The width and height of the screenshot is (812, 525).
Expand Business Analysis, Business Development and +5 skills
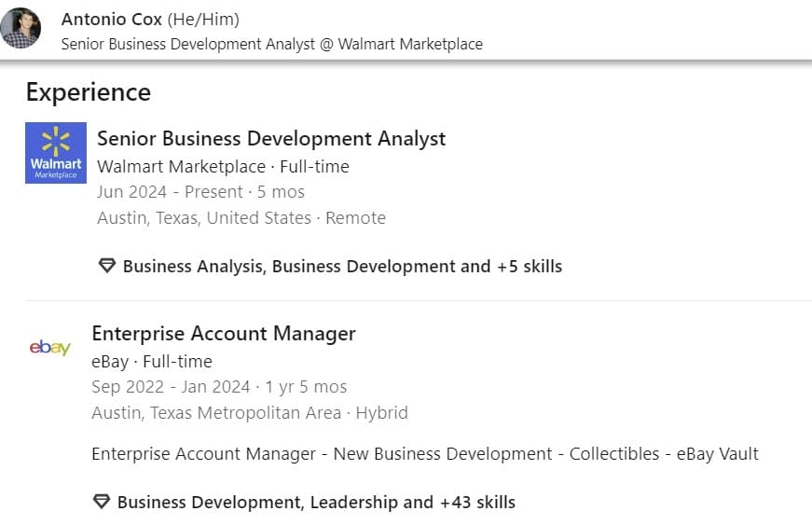(x=342, y=266)
